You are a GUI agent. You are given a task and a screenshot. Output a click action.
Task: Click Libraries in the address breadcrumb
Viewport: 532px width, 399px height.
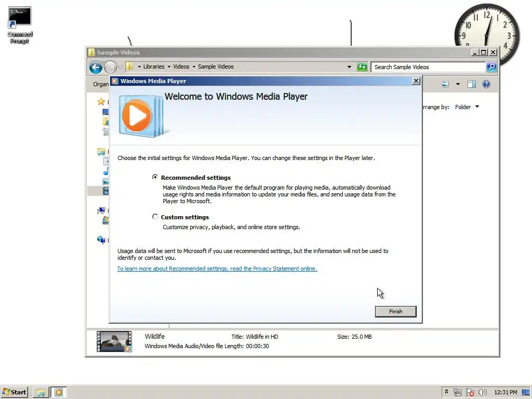[x=154, y=66]
